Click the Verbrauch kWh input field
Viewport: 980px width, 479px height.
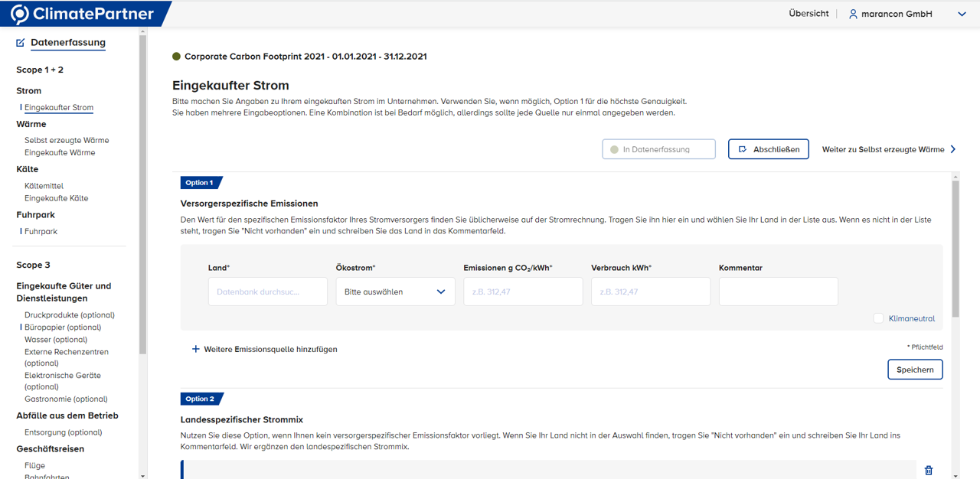tap(651, 292)
